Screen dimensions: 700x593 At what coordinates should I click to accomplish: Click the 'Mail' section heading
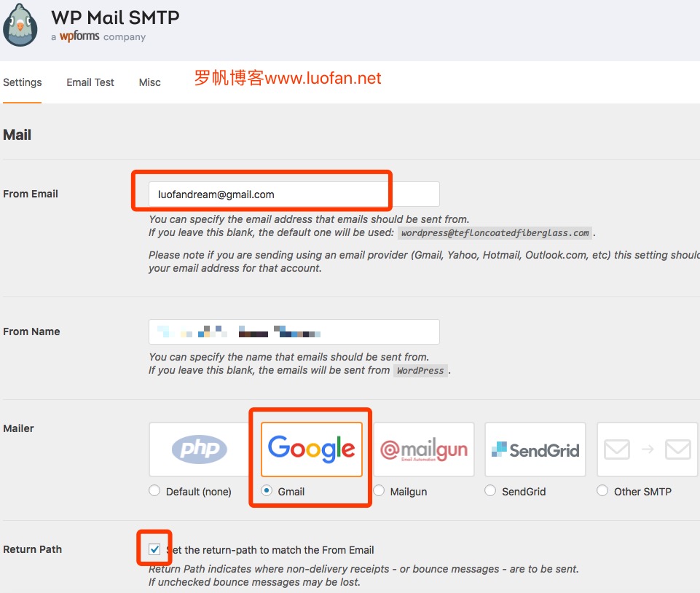click(17, 135)
